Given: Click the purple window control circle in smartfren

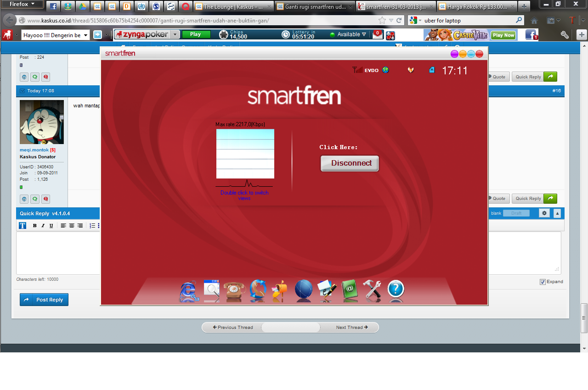Looking at the screenshot, I should pos(454,54).
